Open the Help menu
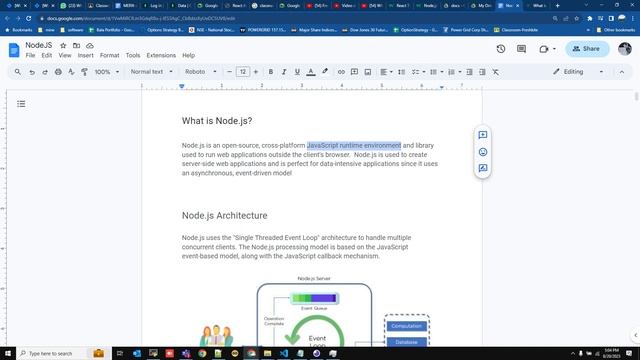Viewport: 640px width, 360px height. click(188, 55)
